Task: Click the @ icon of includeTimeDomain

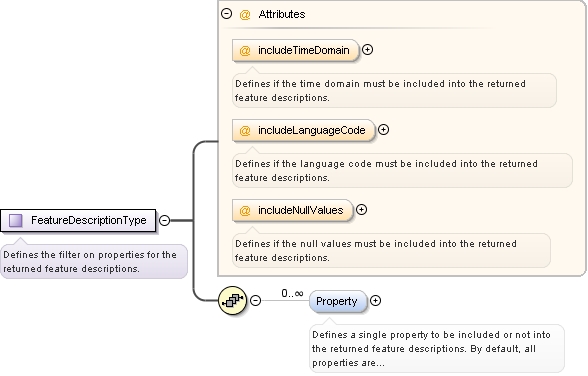Action: [x=245, y=51]
